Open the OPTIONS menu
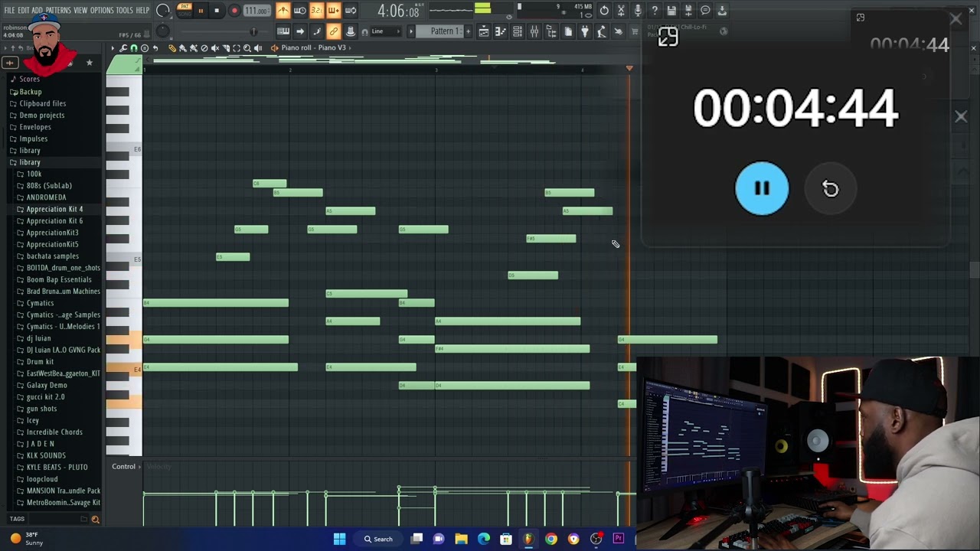Image resolution: width=980 pixels, height=551 pixels. click(x=102, y=10)
